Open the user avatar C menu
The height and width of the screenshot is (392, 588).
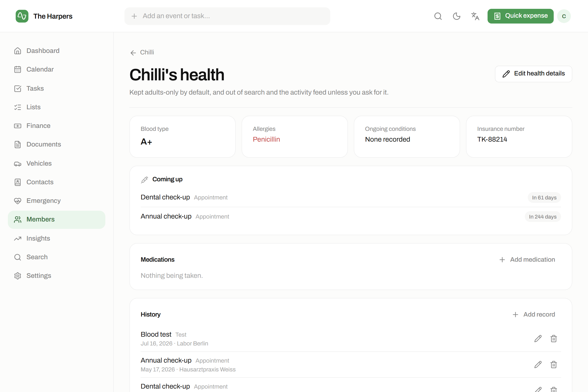[x=564, y=16]
